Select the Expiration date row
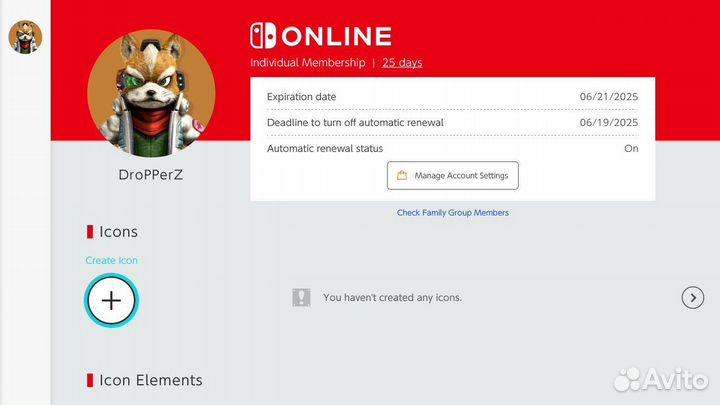 (452, 96)
